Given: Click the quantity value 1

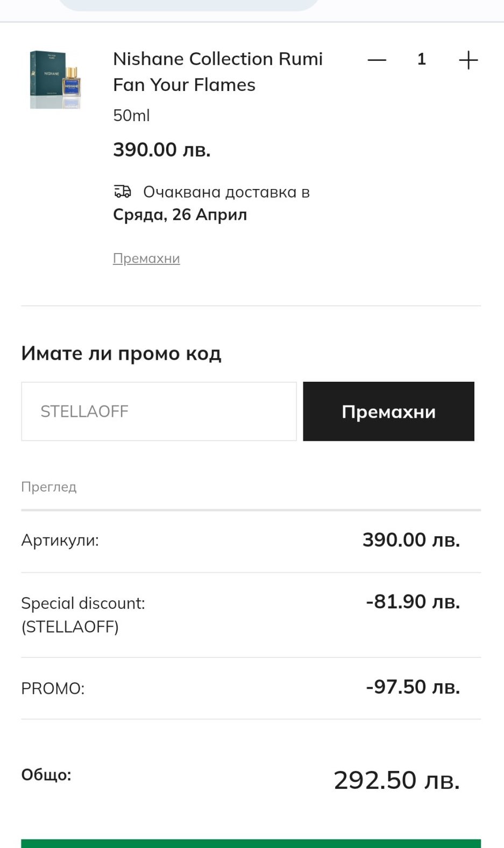Looking at the screenshot, I should [422, 59].
